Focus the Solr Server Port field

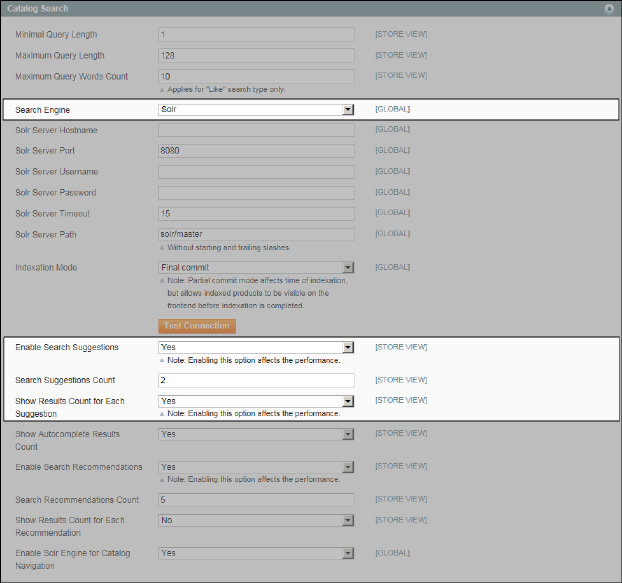[x=256, y=151]
